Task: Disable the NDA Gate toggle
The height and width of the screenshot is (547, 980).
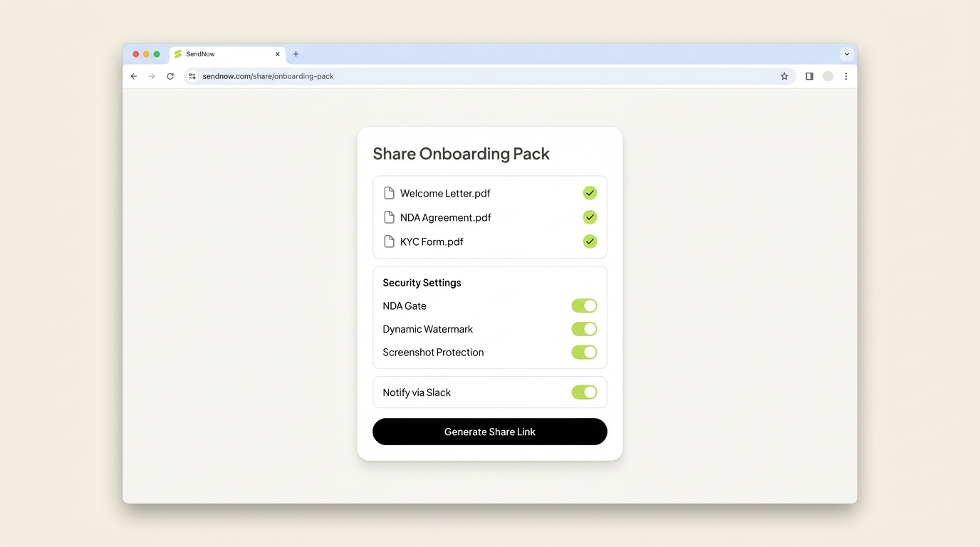Action: click(584, 306)
